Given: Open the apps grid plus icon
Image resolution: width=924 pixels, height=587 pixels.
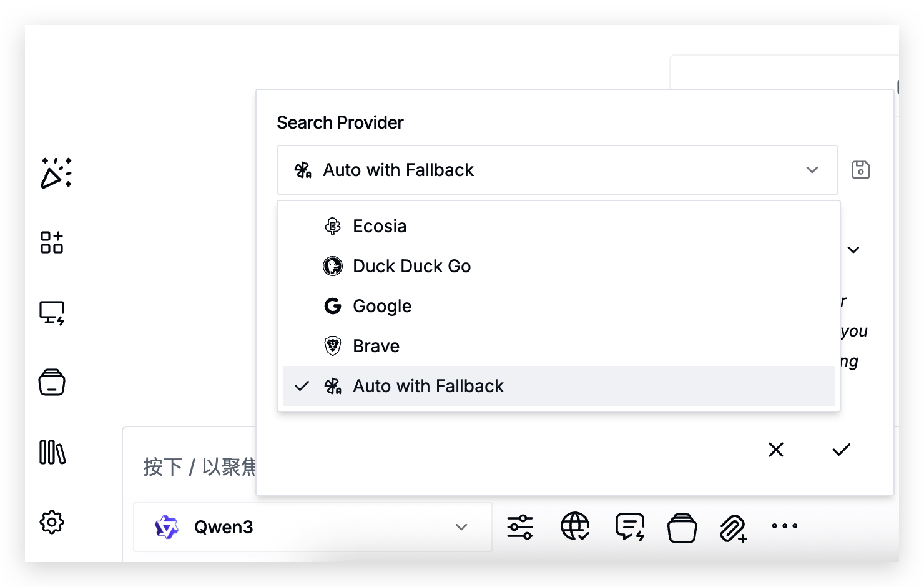Looking at the screenshot, I should (52, 242).
